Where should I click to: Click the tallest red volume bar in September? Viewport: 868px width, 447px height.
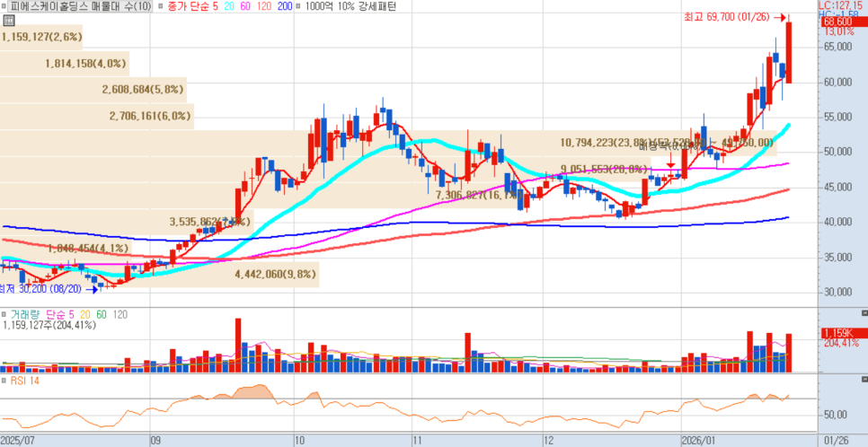pos(238,346)
